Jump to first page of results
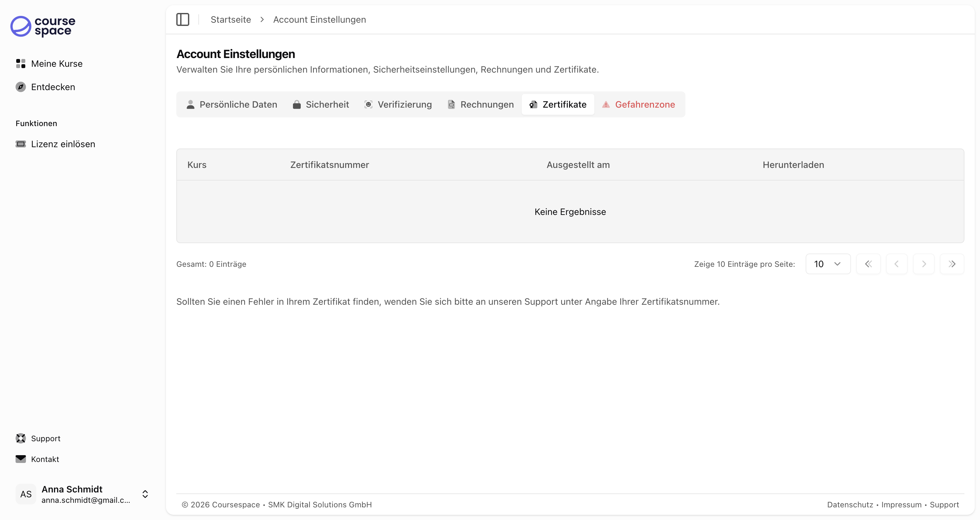The height and width of the screenshot is (520, 980). [x=868, y=264]
